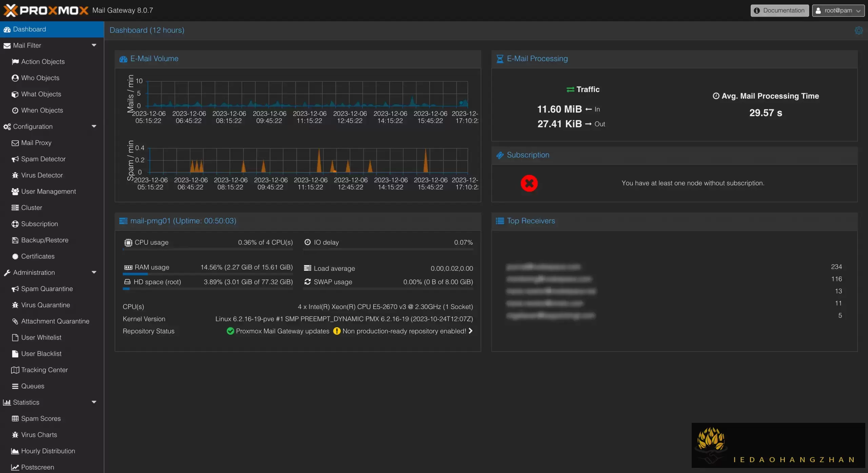This screenshot has width=868, height=473.
Task: Open Administration in the sidebar
Action: (52, 273)
